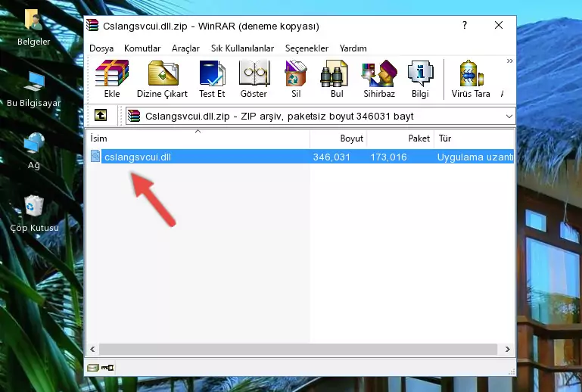Open the Seçenekler menu
Viewport: 582px width, 392px height.
pos(307,48)
